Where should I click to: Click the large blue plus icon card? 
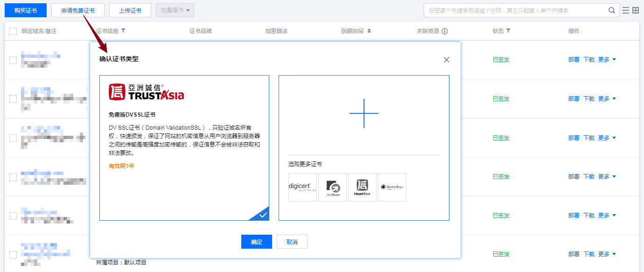pyautogui.click(x=364, y=113)
